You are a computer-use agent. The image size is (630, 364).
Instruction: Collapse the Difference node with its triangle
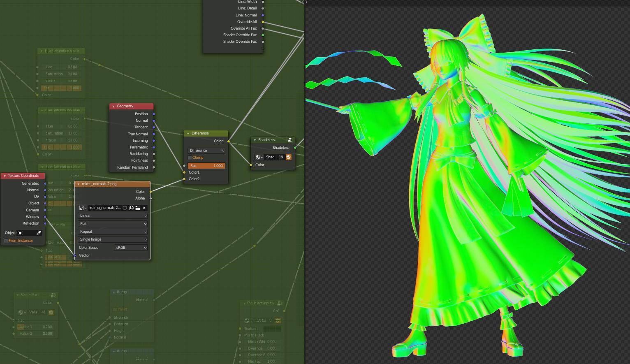pyautogui.click(x=188, y=133)
